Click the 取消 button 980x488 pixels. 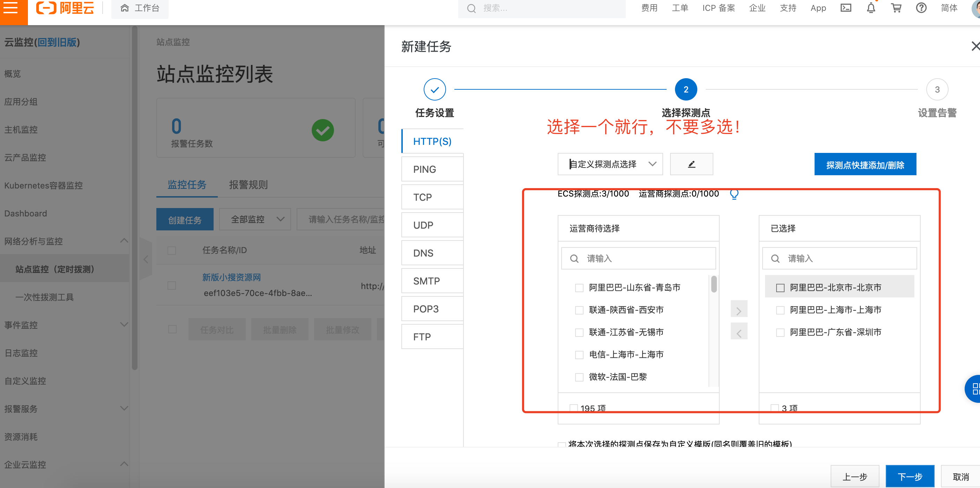(x=960, y=476)
